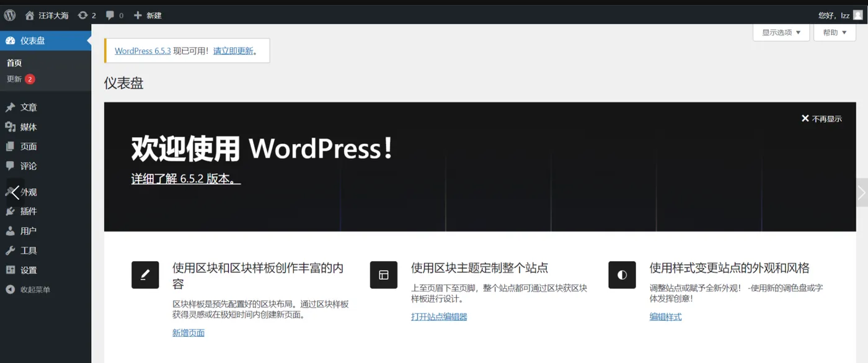Click the comment icon for 评论
Viewport: 868px width, 363px height.
click(x=10, y=166)
